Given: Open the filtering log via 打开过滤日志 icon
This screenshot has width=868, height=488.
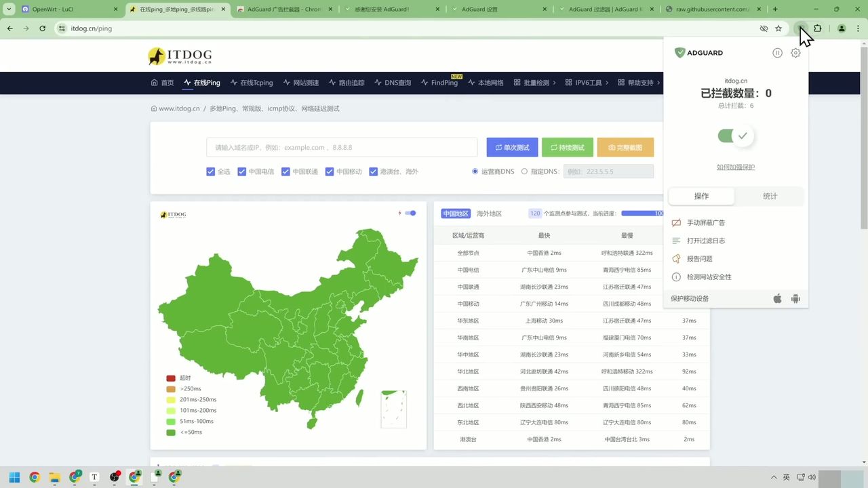Looking at the screenshot, I should (676, 241).
